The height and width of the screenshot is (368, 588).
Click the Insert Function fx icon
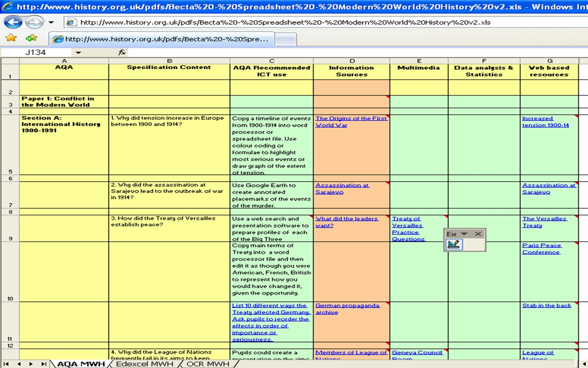(x=121, y=52)
